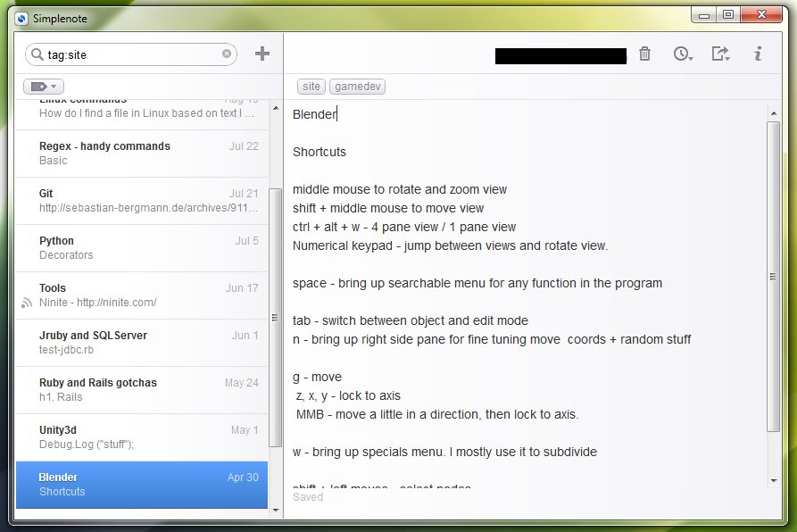Select the gamedev tag on the note

coord(357,87)
